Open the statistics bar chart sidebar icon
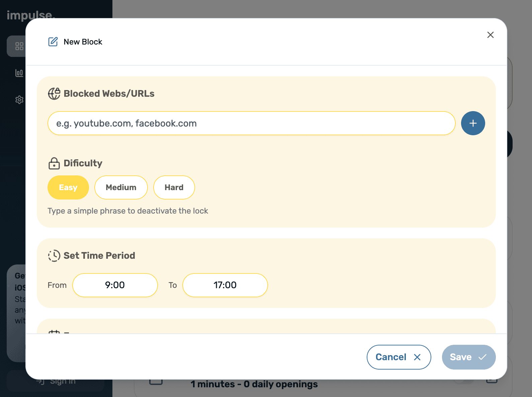This screenshot has height=397, width=532. [19, 73]
